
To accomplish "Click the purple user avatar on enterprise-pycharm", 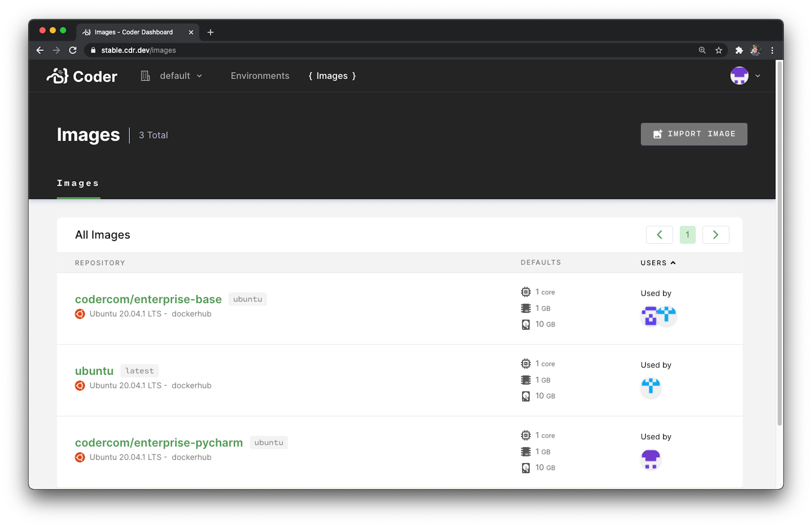I will (651, 460).
